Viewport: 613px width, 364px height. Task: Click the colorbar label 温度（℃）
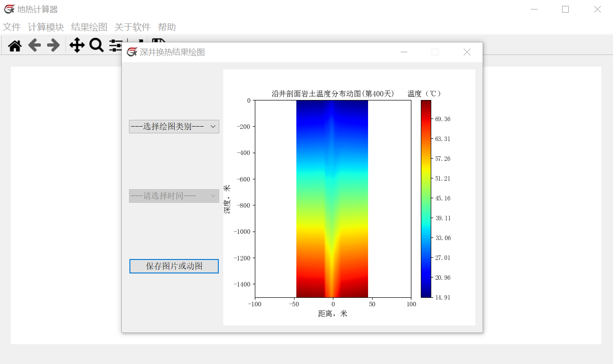424,94
